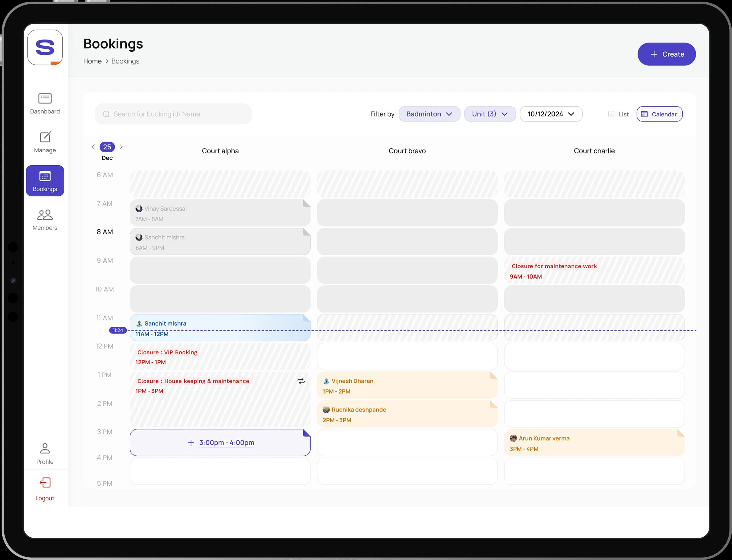Switch to List view
The width and height of the screenshot is (732, 560).
(x=618, y=114)
